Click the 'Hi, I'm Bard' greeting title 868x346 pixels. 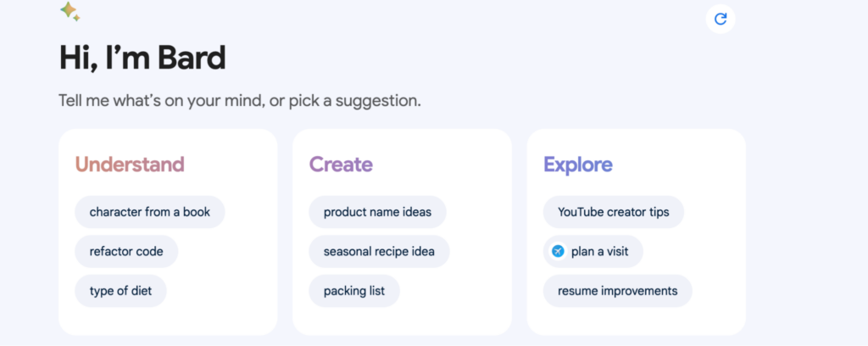(142, 58)
